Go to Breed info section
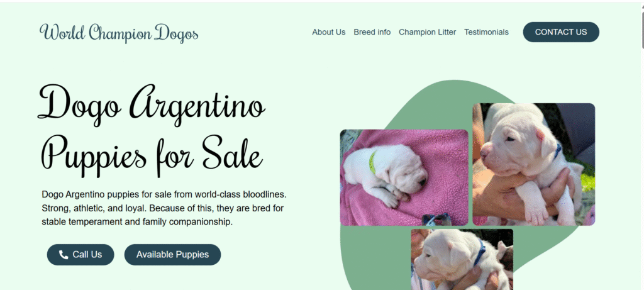 [x=372, y=32]
